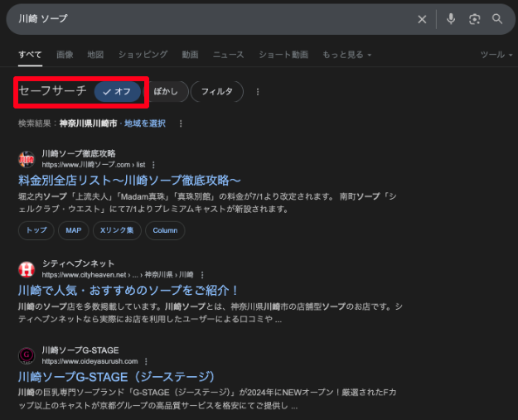Click the 神奈川県川崎市 location text
518x420 pixels.
[88, 123]
